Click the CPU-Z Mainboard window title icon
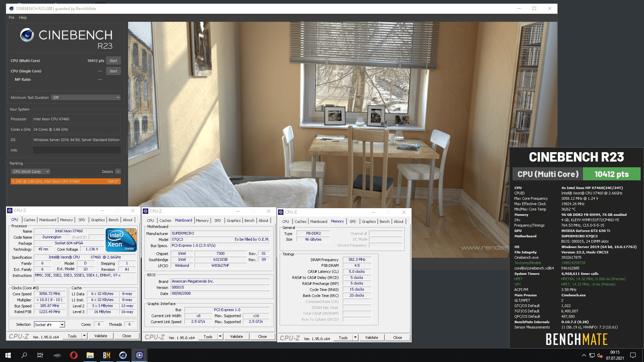Image resolution: width=644 pixels, height=362 pixels. (x=146, y=211)
